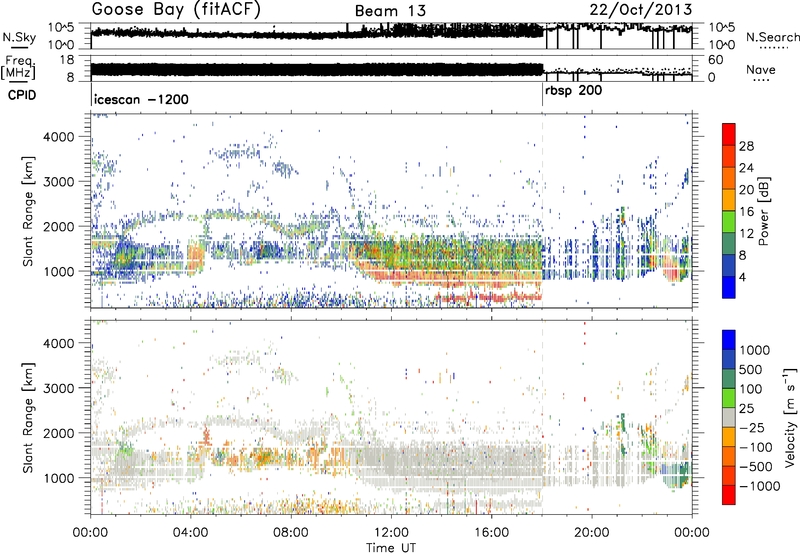The height and width of the screenshot is (554, 800).
Task: Click the '28' power colorbar tick
Action: point(746,146)
